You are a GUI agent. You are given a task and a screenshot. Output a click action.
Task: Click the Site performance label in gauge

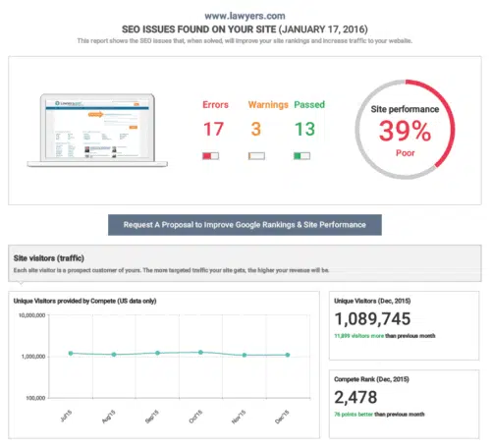click(x=405, y=109)
